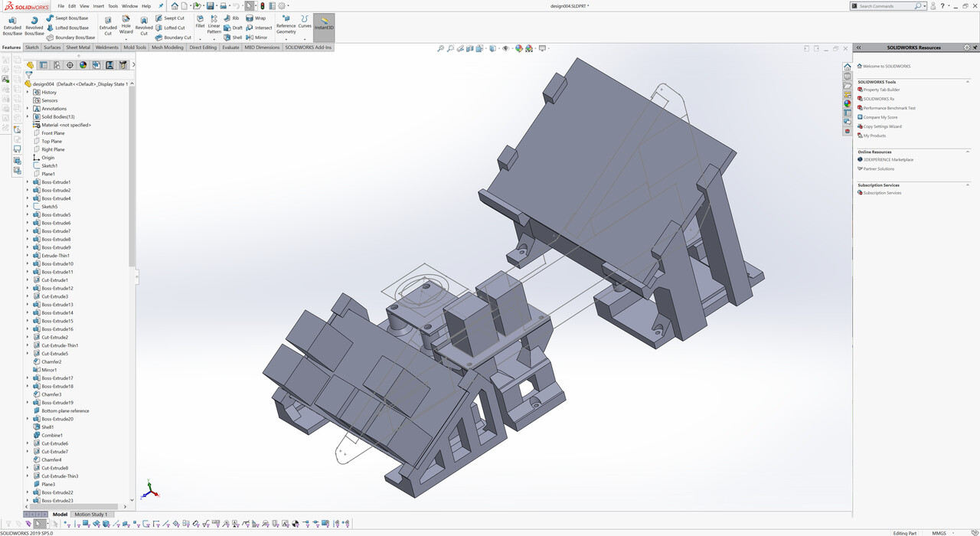Apply the Fillet tool
Screen dimensions: 980x536
200,22
